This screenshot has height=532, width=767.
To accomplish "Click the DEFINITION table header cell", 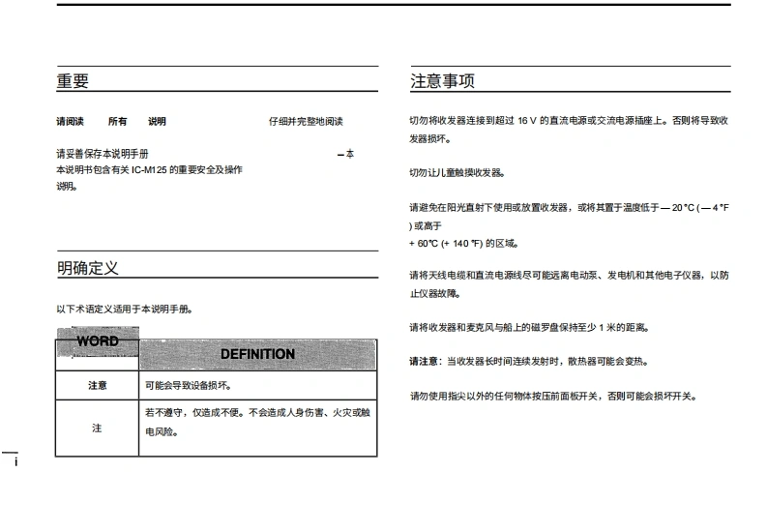I will (257, 354).
